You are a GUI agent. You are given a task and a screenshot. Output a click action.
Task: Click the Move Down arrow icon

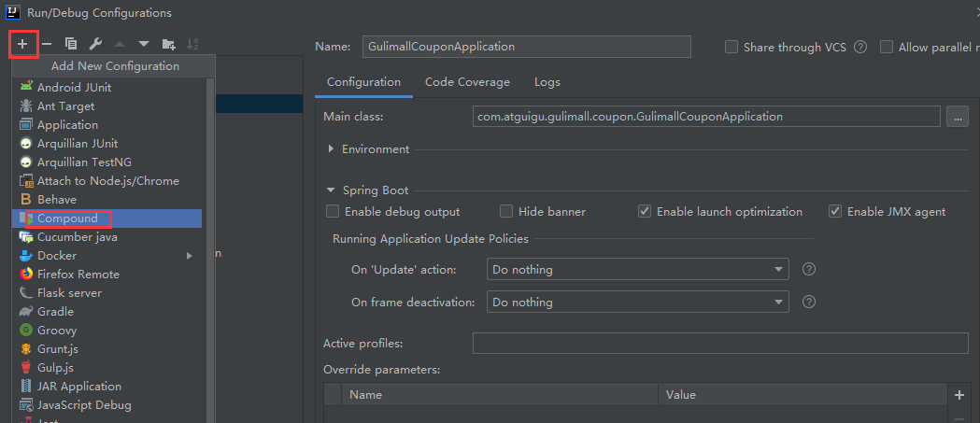point(144,44)
